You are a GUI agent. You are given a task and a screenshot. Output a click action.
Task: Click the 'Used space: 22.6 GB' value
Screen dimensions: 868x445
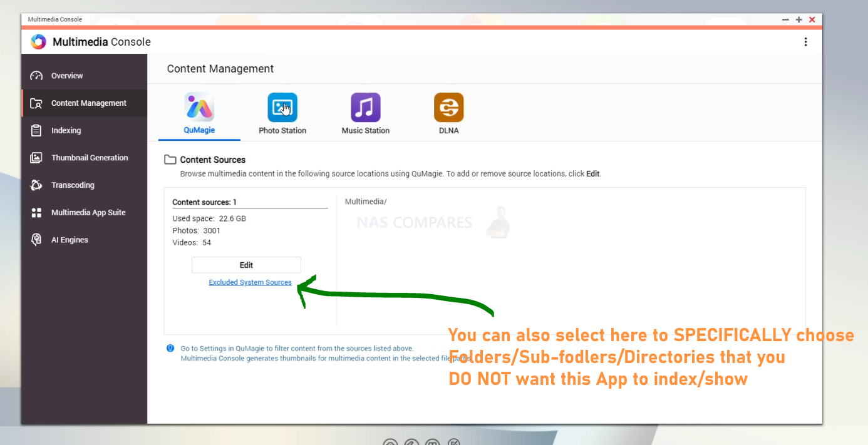click(x=209, y=218)
